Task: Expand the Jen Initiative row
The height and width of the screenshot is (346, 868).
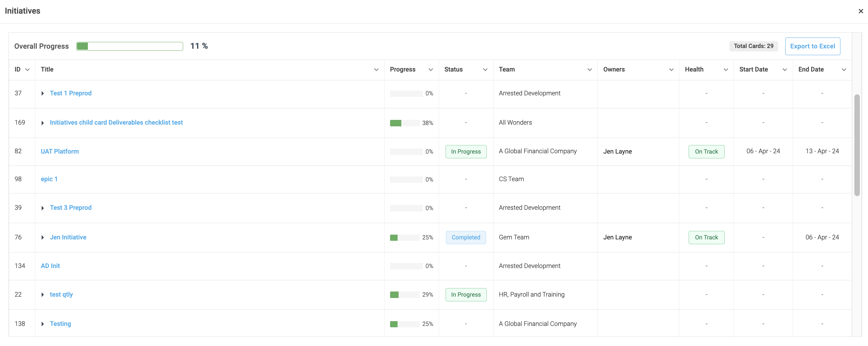Action: tap(43, 237)
